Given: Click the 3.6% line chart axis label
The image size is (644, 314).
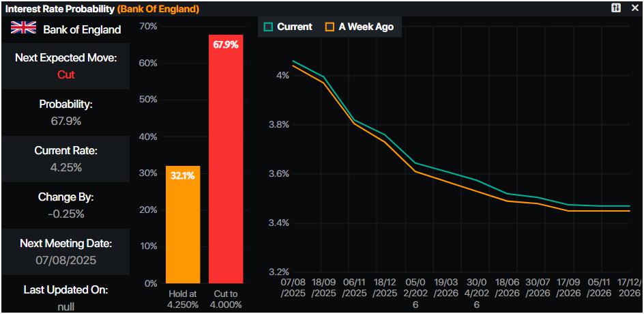Looking at the screenshot, I should point(280,174).
